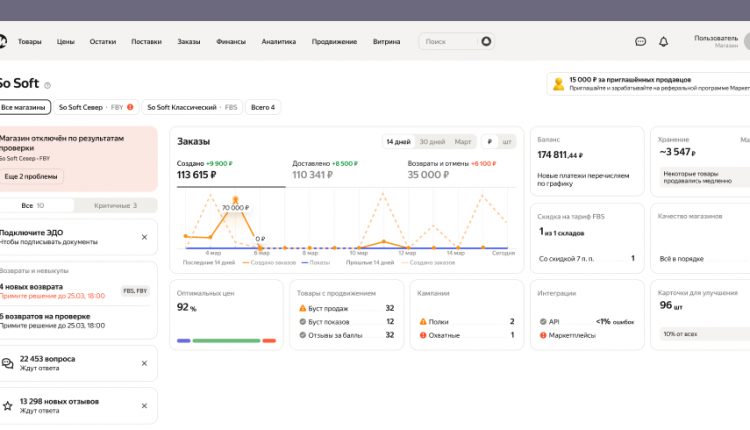Switch chart units to ₽

click(489, 142)
